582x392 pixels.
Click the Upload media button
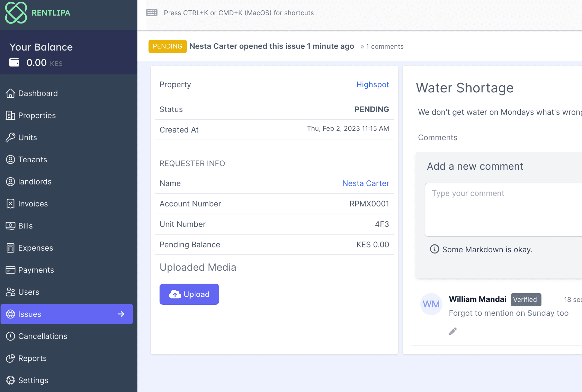click(x=189, y=294)
